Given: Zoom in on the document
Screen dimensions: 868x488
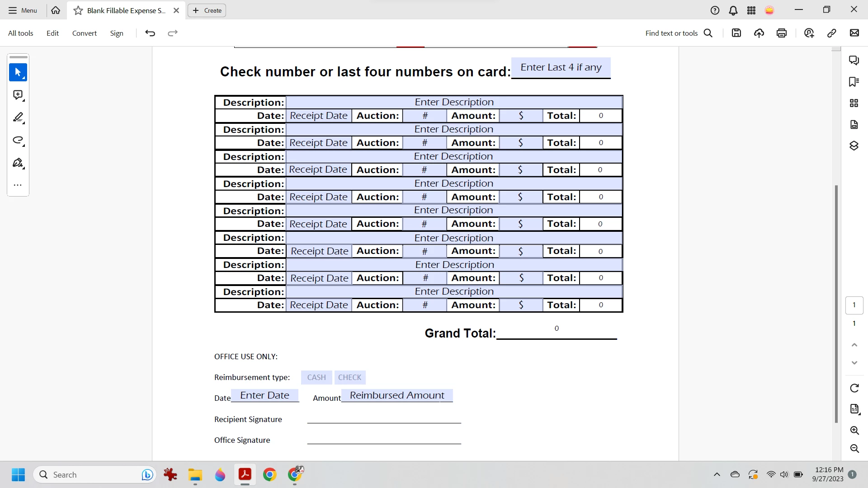Looking at the screenshot, I should click(x=854, y=430).
